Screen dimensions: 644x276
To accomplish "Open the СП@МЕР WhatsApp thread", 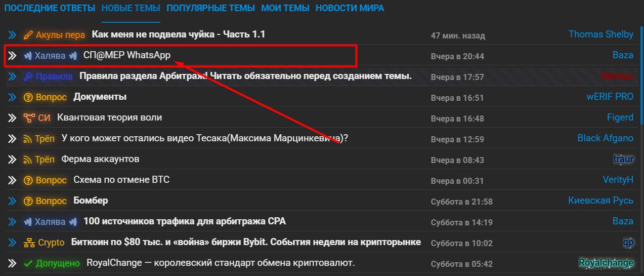I will point(127,55).
